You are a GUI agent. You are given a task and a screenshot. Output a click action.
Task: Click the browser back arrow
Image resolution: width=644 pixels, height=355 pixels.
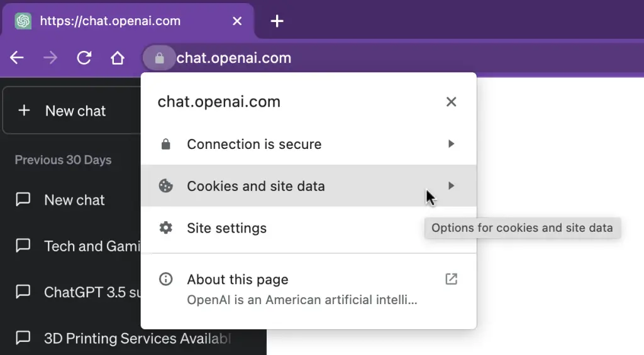17,58
